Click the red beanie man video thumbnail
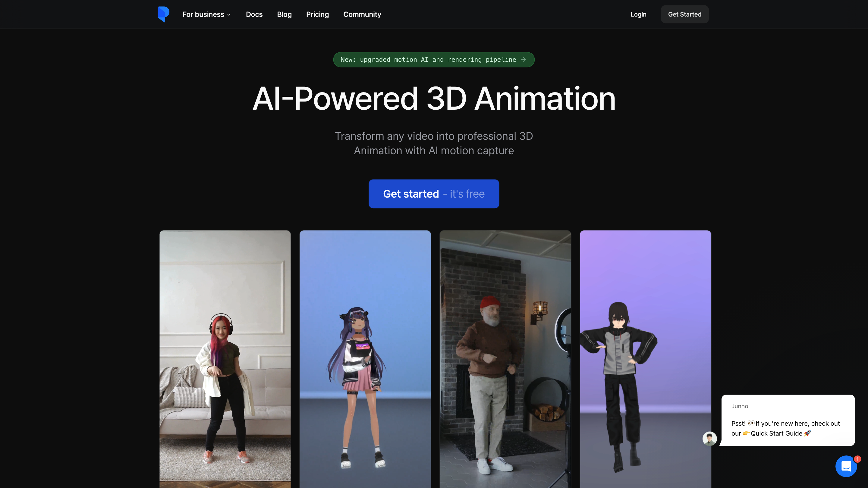The image size is (868, 488). (x=505, y=359)
